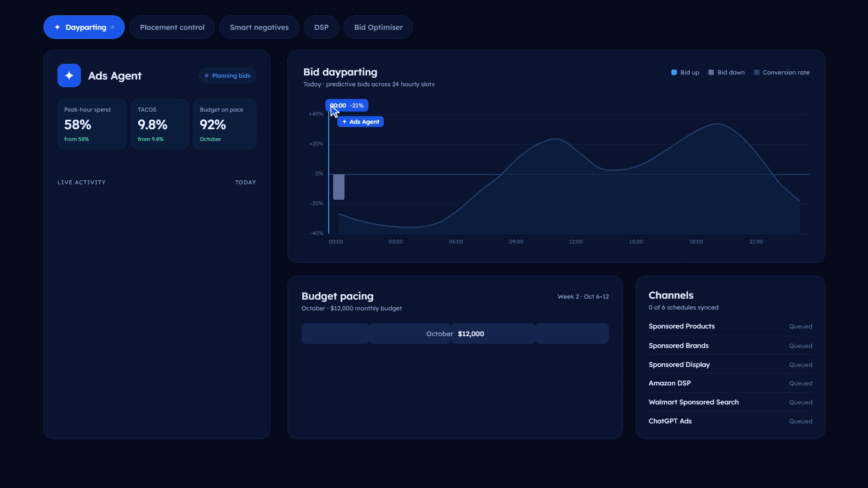
Task: Switch to the Smart negatives tab
Action: pyautogui.click(x=259, y=27)
